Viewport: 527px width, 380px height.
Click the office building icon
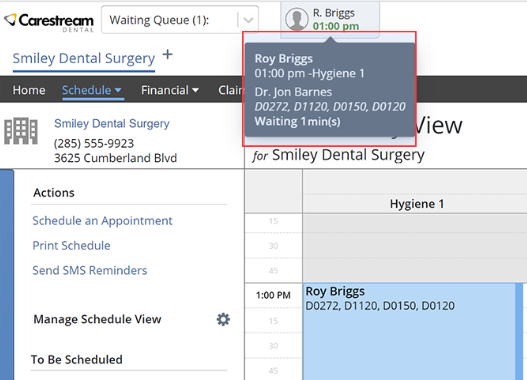(21, 131)
